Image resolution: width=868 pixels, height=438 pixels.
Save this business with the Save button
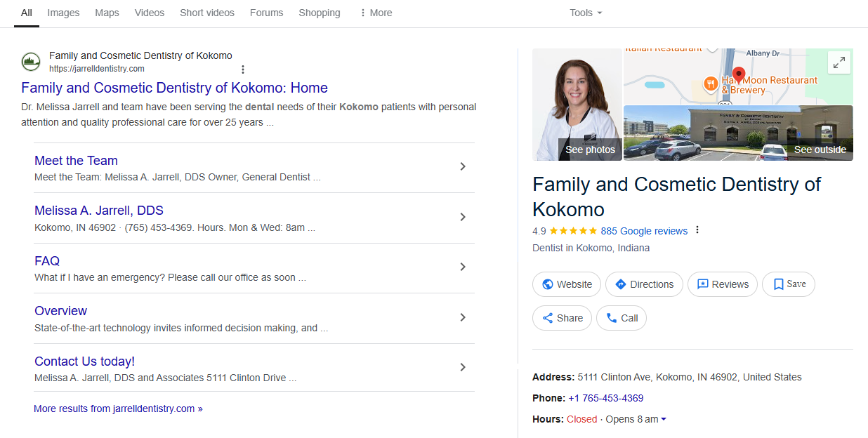click(x=789, y=284)
